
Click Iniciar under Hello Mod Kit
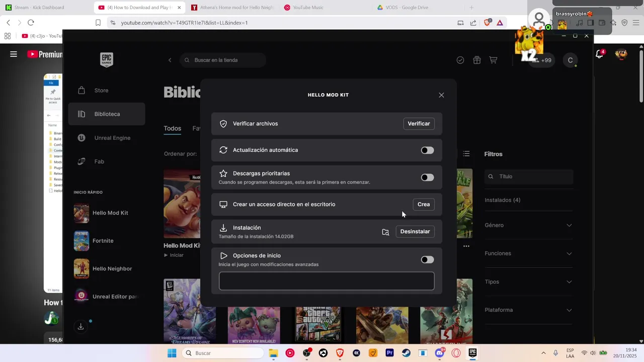pyautogui.click(x=174, y=255)
